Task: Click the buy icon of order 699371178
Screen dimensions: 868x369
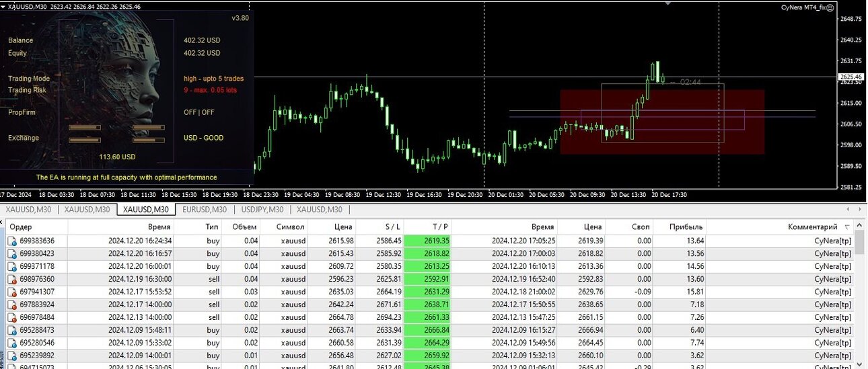Action: 12,266
